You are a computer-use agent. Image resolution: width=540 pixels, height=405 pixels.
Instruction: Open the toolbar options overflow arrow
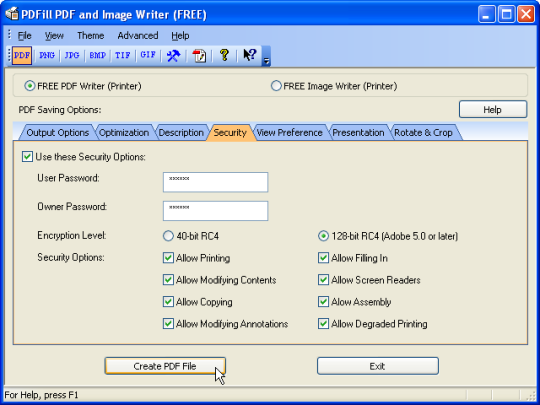pos(266,56)
